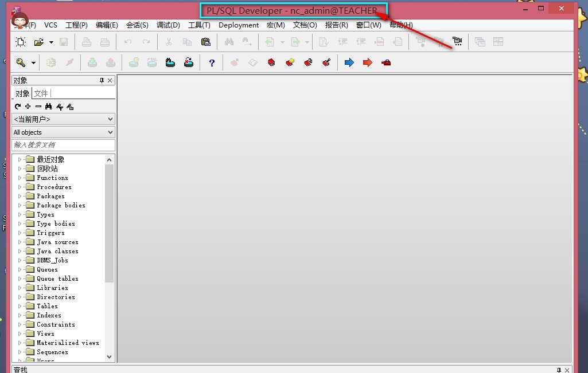Open the 编辑(E) menu
588x373 pixels.
click(107, 25)
